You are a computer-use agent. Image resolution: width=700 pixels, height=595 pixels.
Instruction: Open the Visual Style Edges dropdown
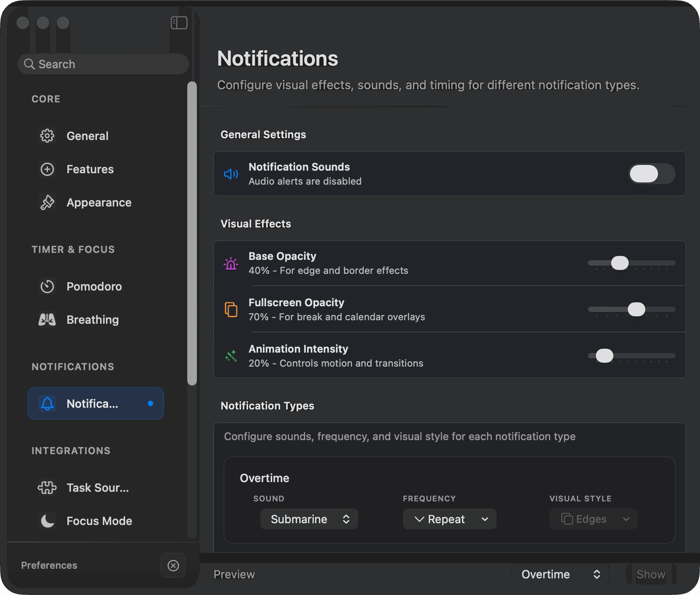pyautogui.click(x=594, y=519)
